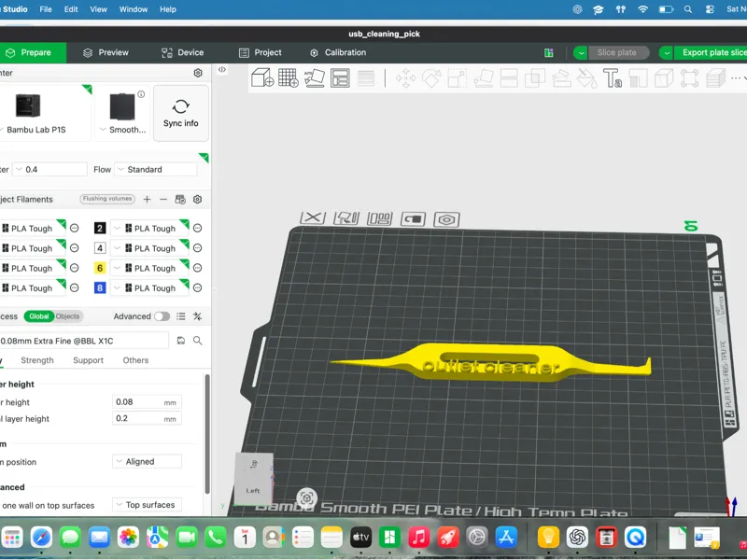The height and width of the screenshot is (560, 747).
Task: Open seam position Aligned dropdown
Action: pyautogui.click(x=147, y=461)
